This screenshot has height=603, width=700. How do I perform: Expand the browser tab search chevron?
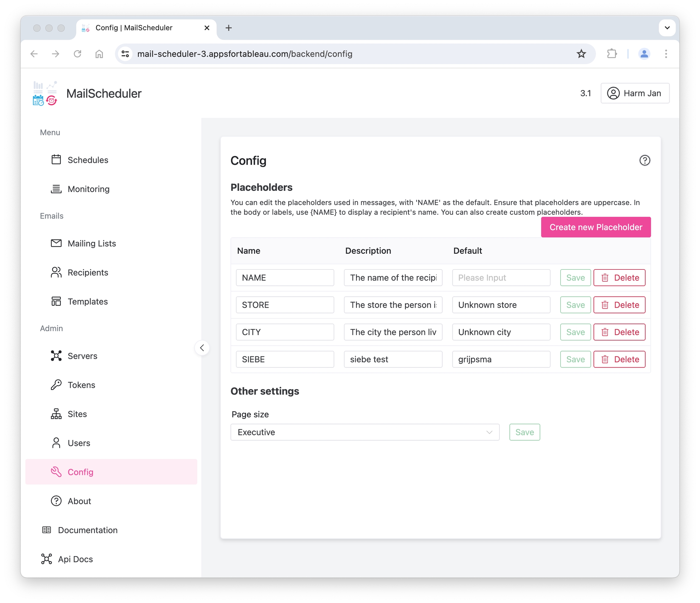click(667, 28)
